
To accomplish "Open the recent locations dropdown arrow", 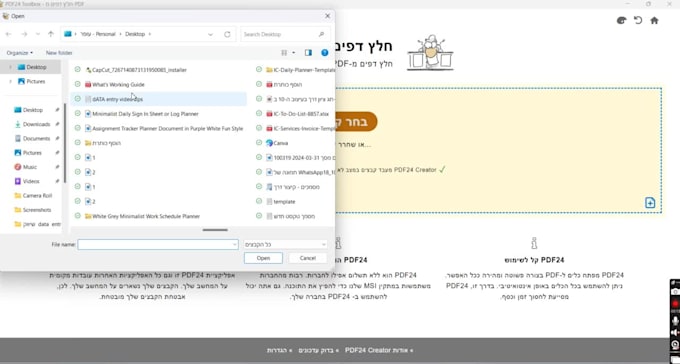I will (x=38, y=34).
